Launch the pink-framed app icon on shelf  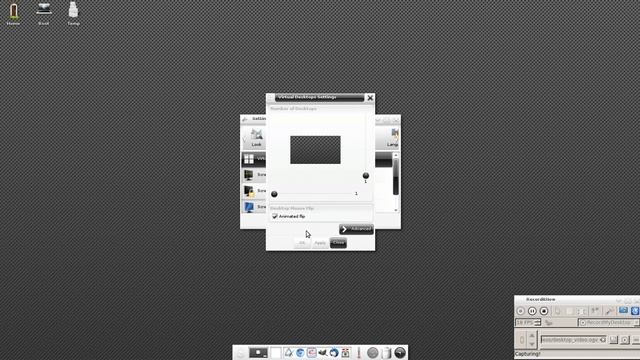pos(311,353)
